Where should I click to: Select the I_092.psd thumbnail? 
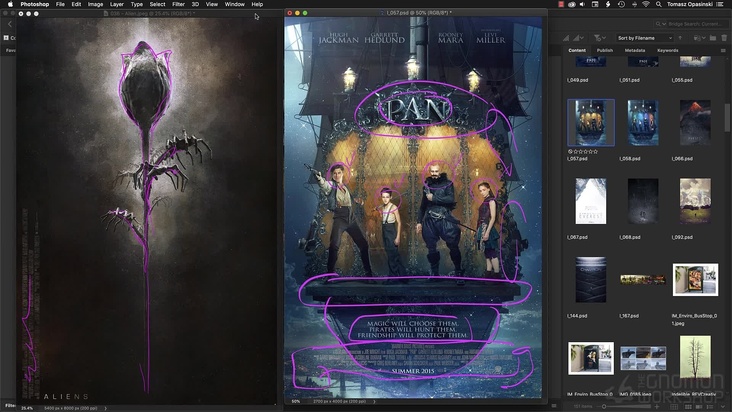coord(696,201)
